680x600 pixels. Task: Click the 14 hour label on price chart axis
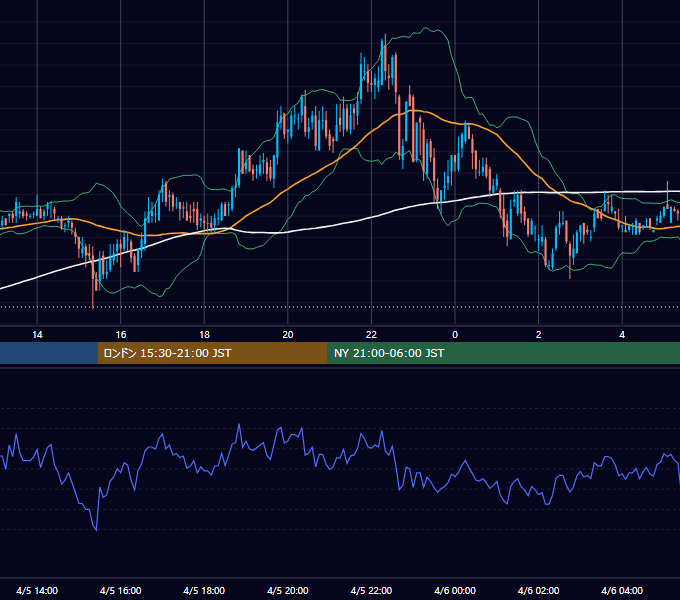click(37, 335)
